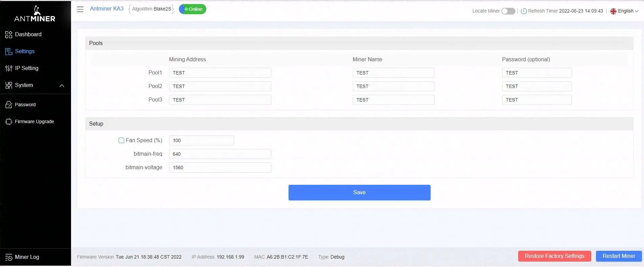Click Pool3 Mining Address field
The height and width of the screenshot is (267, 644).
[220, 100]
